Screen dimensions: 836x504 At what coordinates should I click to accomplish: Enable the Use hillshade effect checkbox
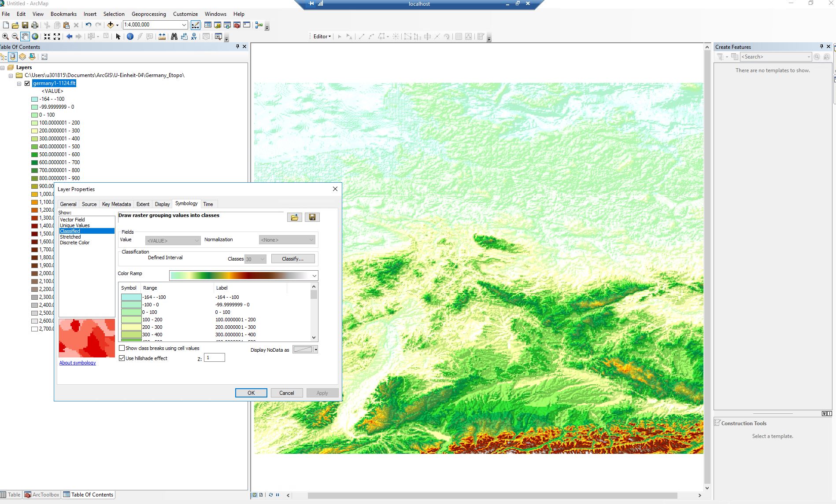tap(122, 358)
